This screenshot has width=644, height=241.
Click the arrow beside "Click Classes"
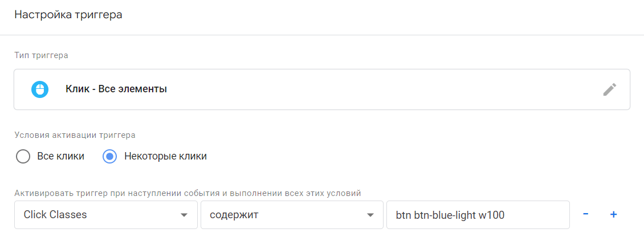click(184, 215)
